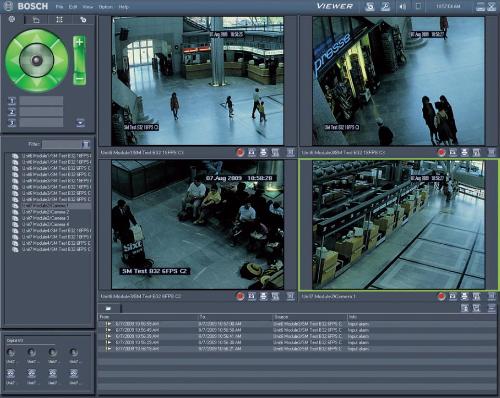500x398 pixels.
Task: Open the Help menu
Action: 123,7
